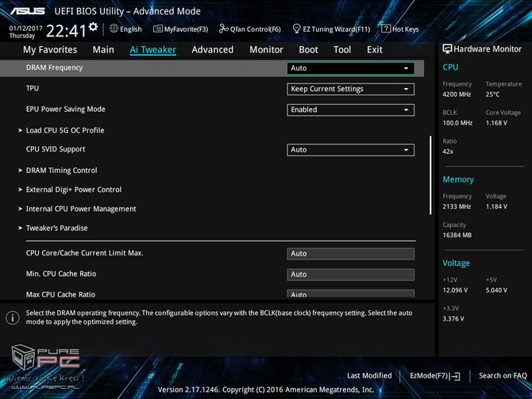Click the Memory section heading
Screen dimensions: 532x399
[458, 179]
